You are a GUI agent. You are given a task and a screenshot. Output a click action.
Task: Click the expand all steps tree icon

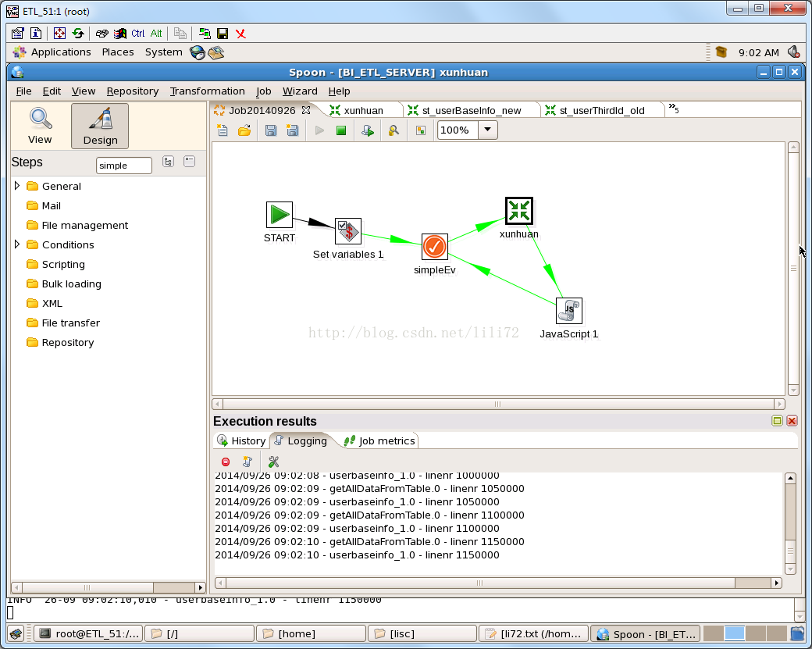(x=169, y=162)
